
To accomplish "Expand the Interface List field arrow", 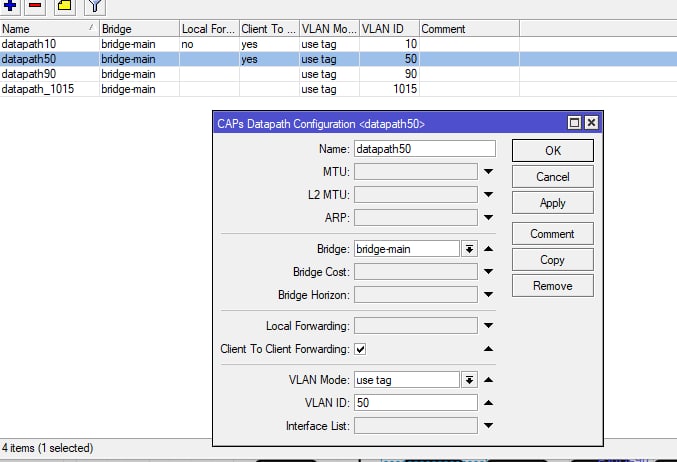I will coord(488,425).
